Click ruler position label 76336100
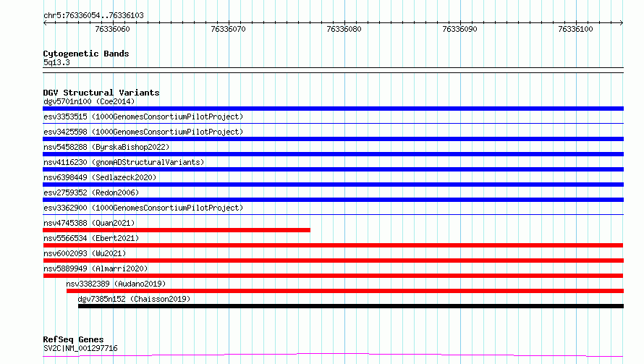The height and width of the screenshot is (364, 644). [575, 29]
